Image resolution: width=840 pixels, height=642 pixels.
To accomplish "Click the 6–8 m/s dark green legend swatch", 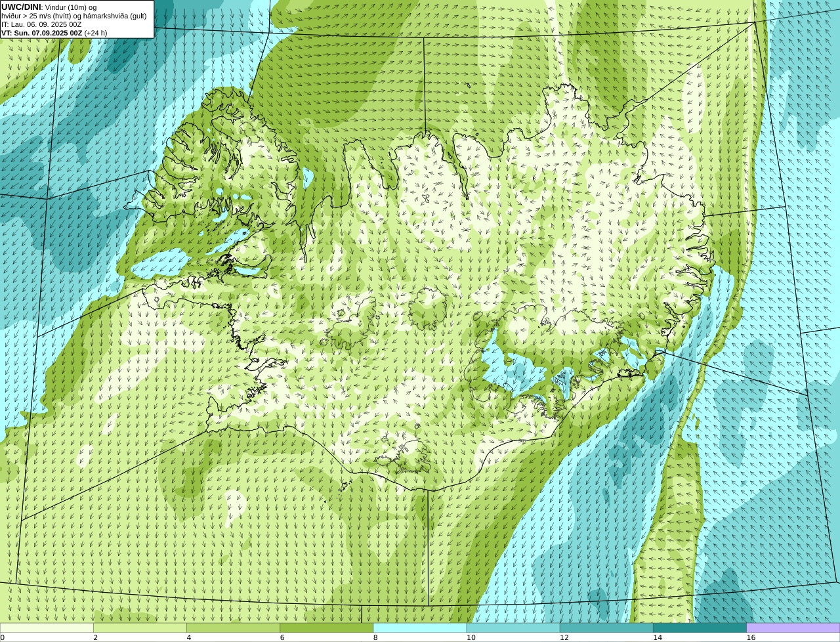I will pyautogui.click(x=327, y=628).
